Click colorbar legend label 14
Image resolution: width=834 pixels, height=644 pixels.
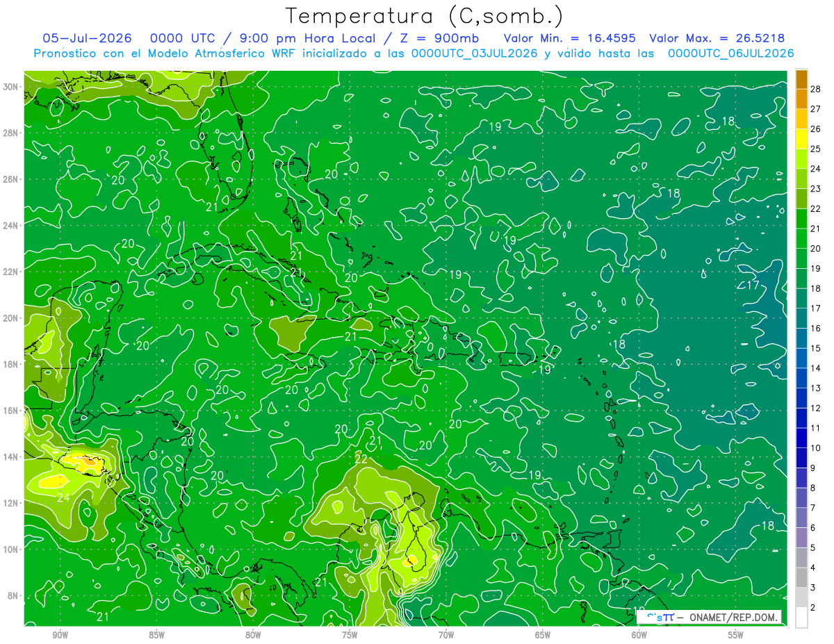(816, 368)
